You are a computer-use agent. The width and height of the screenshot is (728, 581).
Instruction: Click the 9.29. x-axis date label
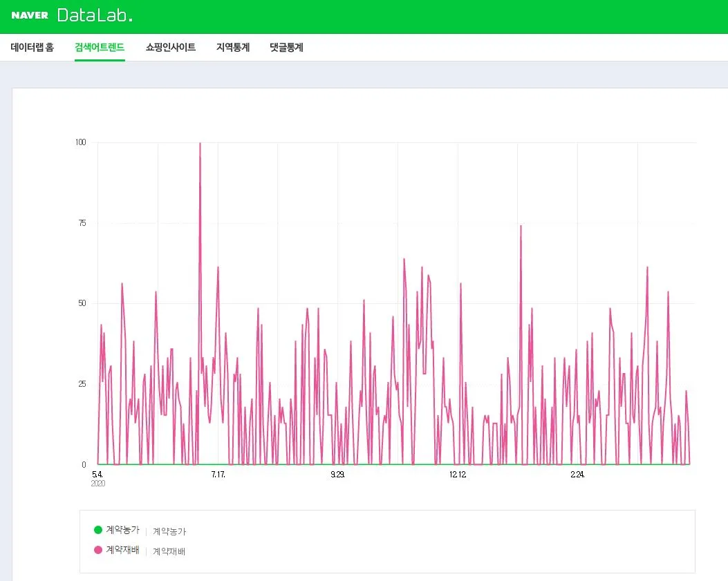[337, 475]
